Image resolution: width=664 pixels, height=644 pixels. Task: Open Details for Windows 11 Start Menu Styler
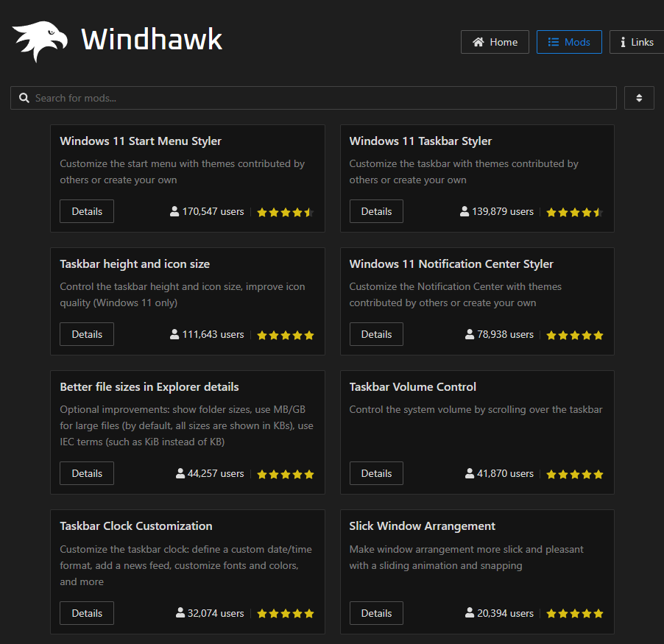tap(87, 211)
